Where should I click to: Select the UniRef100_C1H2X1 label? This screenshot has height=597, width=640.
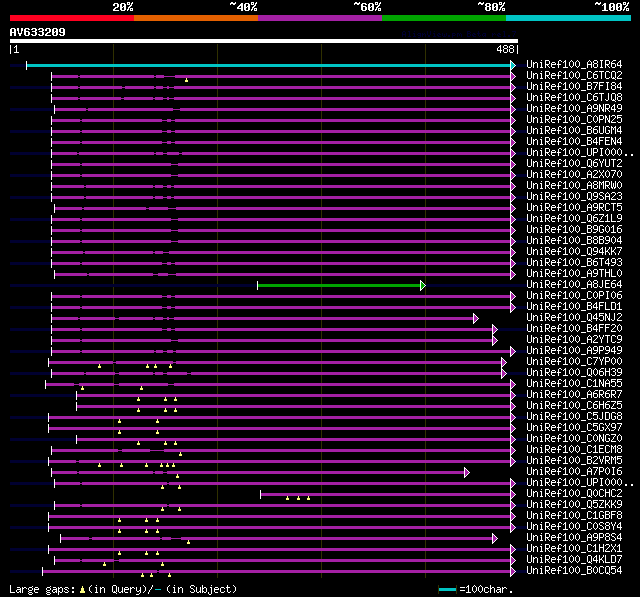(x=574, y=549)
